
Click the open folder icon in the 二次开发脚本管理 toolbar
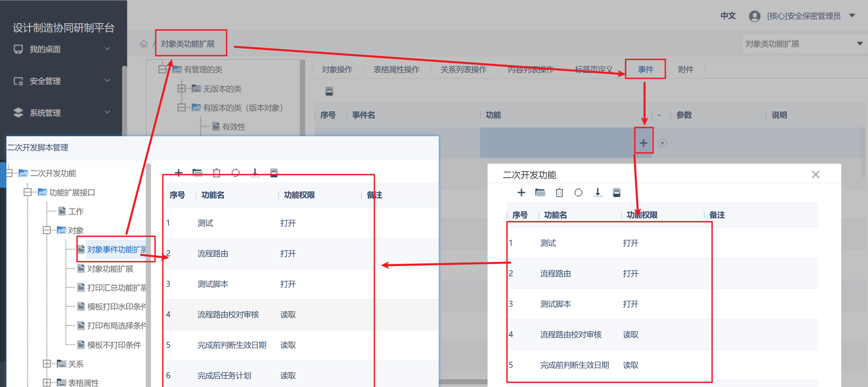pos(197,173)
